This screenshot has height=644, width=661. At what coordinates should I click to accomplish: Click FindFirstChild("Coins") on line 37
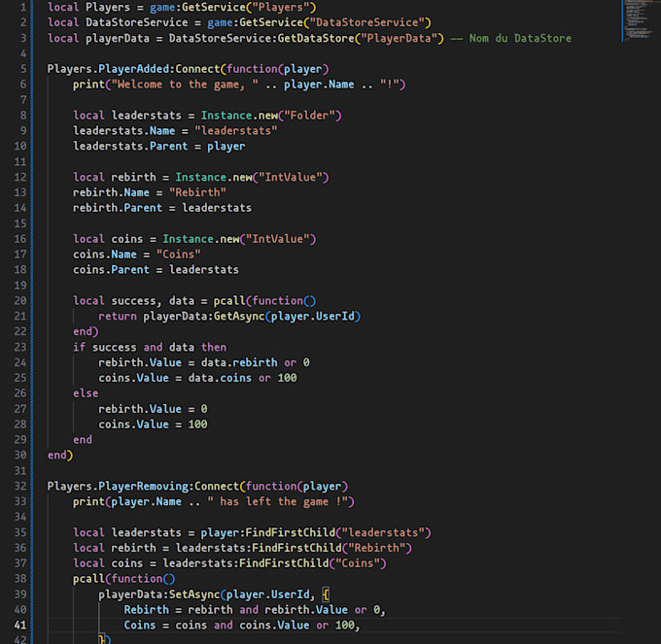pos(312,563)
